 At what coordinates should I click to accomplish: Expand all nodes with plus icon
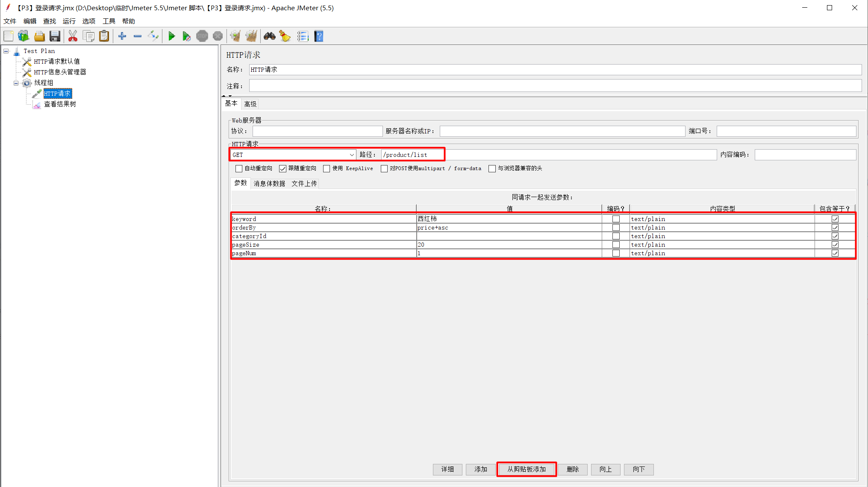[x=122, y=36]
